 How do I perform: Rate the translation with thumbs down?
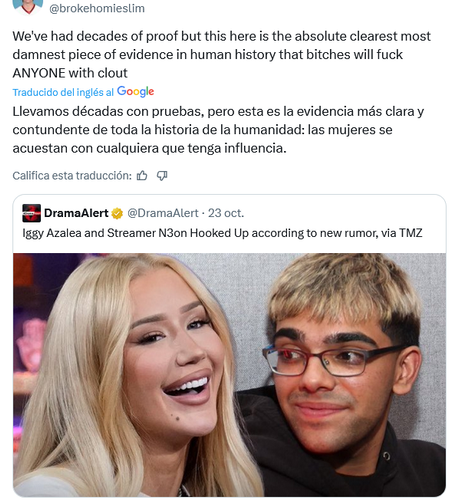click(x=162, y=176)
